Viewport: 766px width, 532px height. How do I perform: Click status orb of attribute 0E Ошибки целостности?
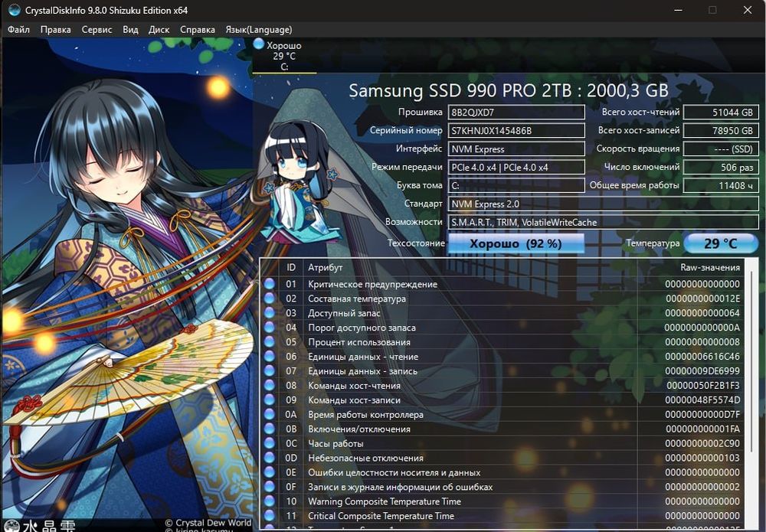(269, 472)
